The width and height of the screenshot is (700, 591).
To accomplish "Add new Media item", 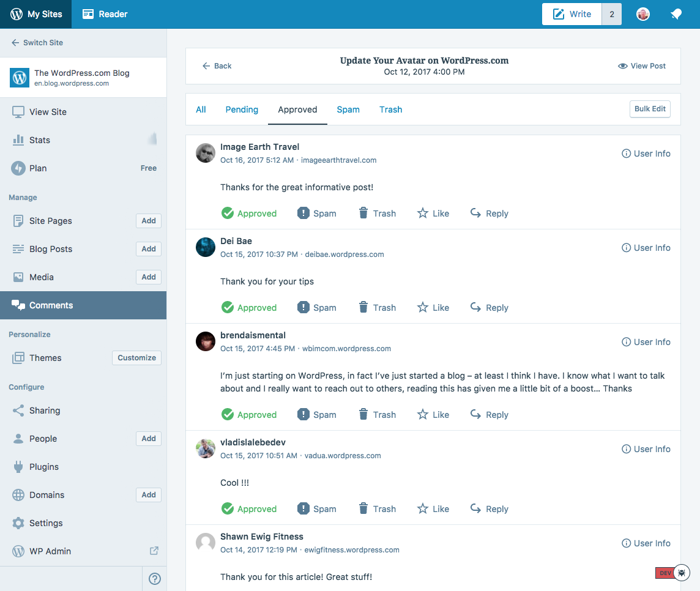I will point(149,277).
